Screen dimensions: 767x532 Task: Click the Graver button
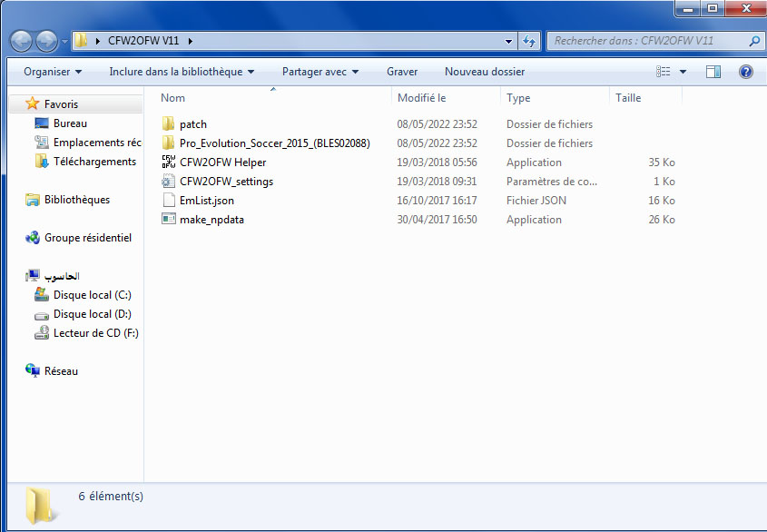click(402, 72)
